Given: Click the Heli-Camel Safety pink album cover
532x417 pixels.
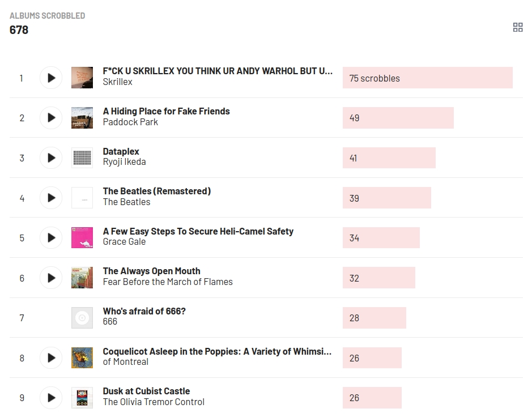Looking at the screenshot, I should point(82,238).
